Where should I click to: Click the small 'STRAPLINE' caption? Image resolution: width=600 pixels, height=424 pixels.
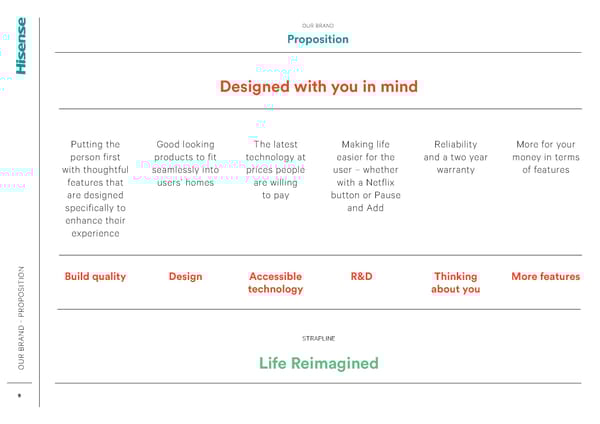coord(318,339)
